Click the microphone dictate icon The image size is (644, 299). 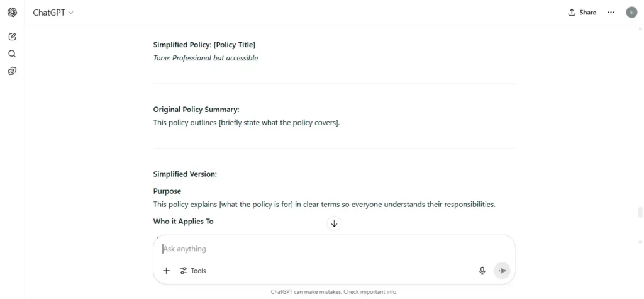482,271
